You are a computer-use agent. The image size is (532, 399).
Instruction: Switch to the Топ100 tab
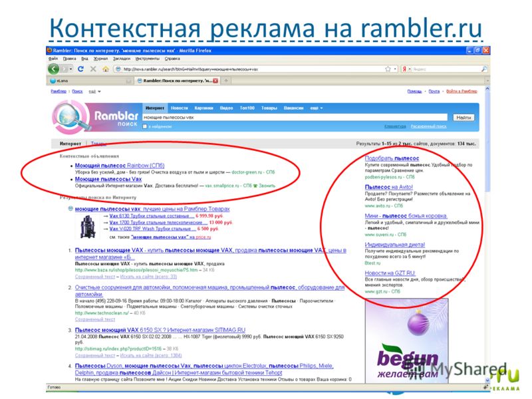[247, 108]
